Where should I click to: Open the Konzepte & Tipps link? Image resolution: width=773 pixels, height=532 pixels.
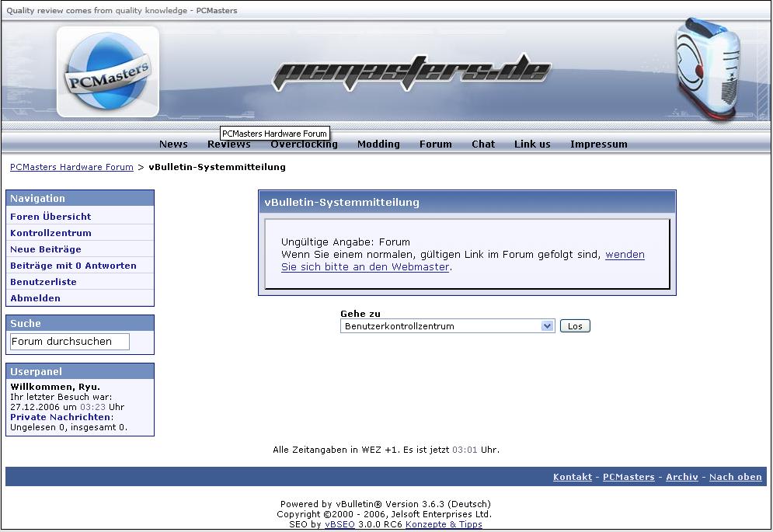point(444,524)
